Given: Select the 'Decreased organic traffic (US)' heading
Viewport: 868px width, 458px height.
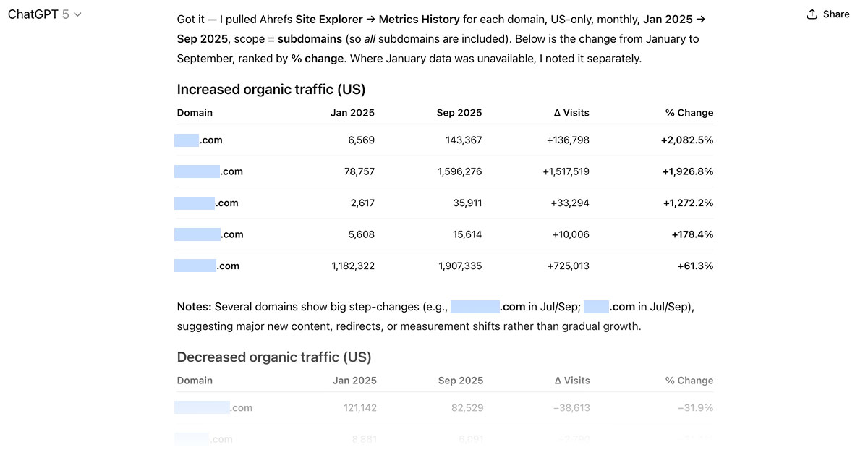Looking at the screenshot, I should pyautogui.click(x=273, y=357).
